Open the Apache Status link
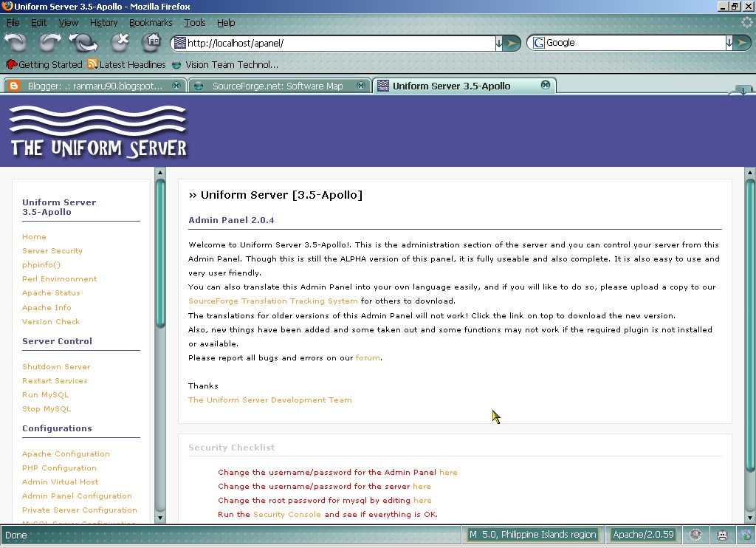 pos(51,292)
